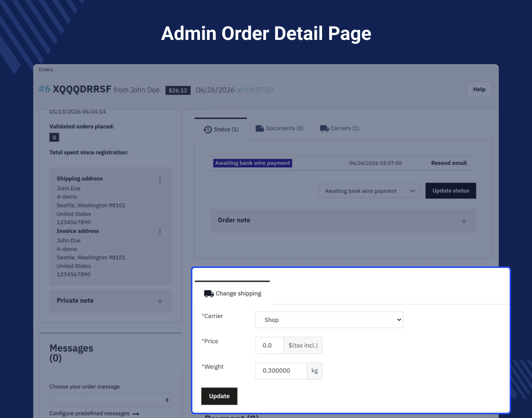532x418 pixels.
Task: Click the Weight input field
Action: (x=281, y=370)
